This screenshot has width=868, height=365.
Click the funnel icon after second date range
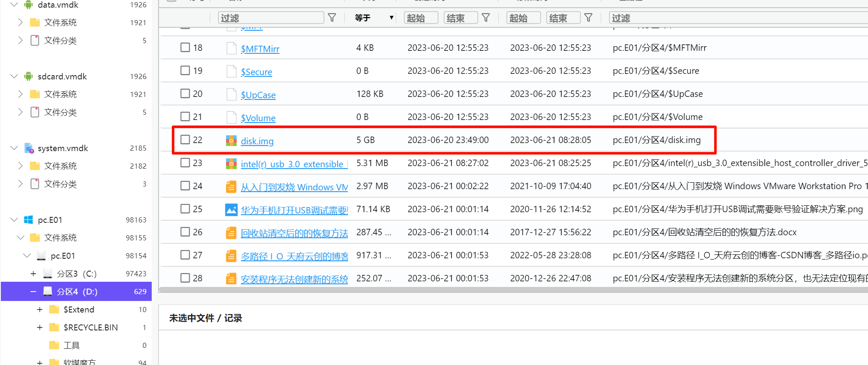click(588, 18)
